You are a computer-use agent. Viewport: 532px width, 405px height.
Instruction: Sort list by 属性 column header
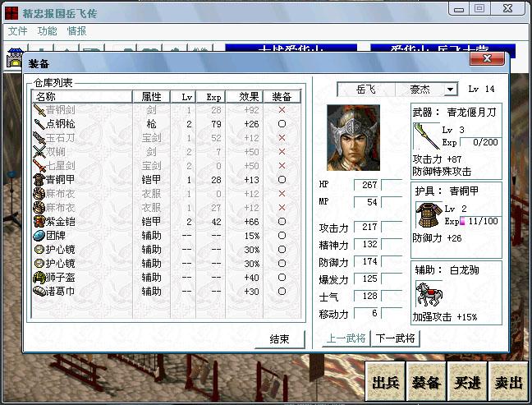151,97
